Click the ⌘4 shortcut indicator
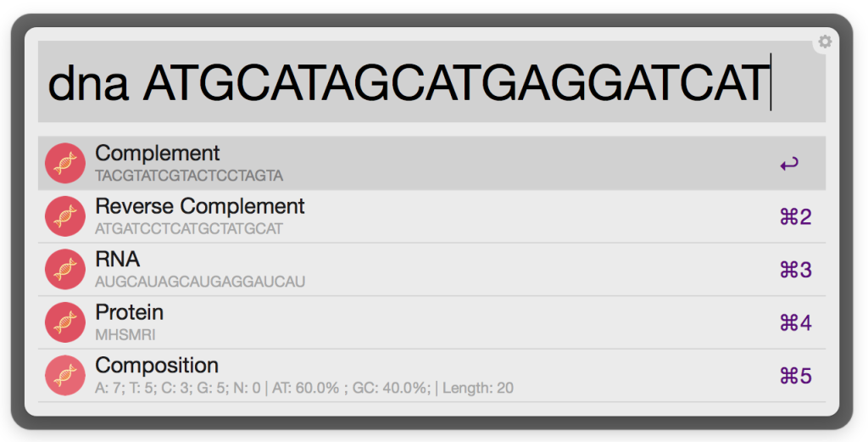Viewport: 868px width, 442px height. (x=795, y=323)
